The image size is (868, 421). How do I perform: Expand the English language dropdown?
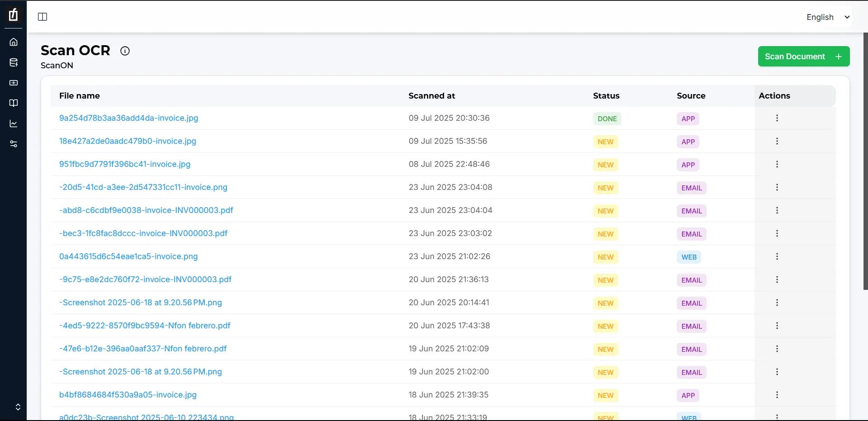(828, 17)
